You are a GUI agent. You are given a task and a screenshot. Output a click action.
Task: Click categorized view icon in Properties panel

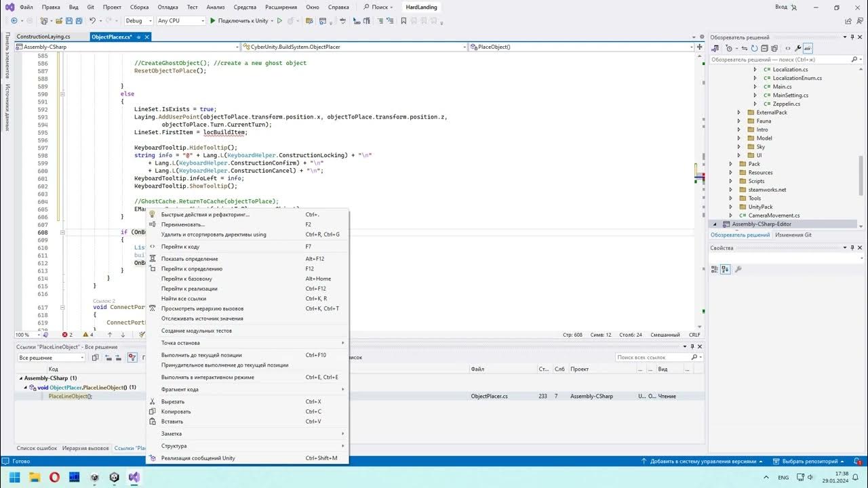click(x=715, y=269)
